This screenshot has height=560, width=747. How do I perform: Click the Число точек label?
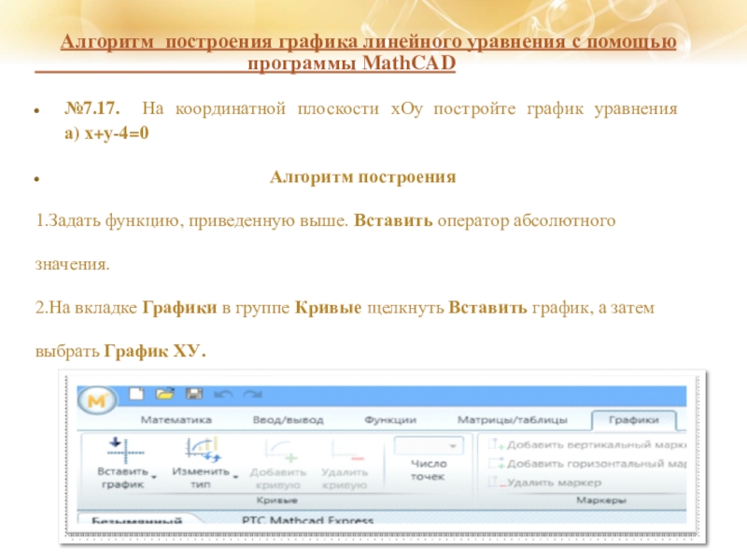[x=428, y=469]
